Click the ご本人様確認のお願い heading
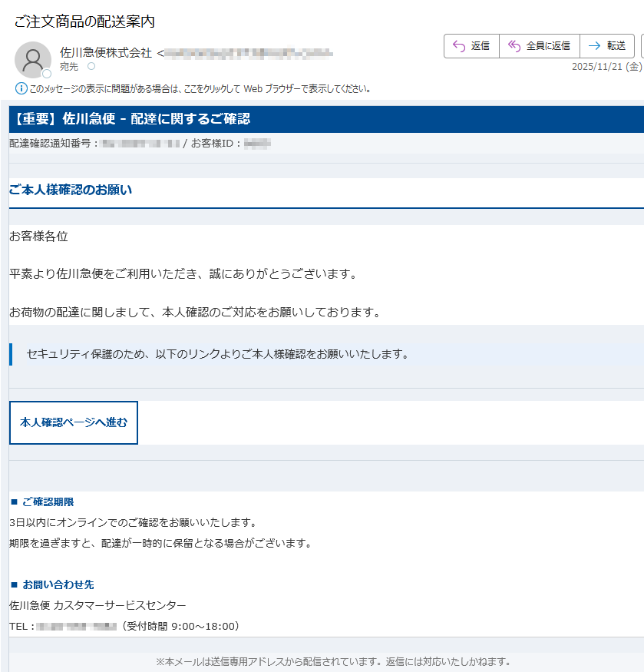Viewport: 644px width, 672px height. tap(71, 190)
